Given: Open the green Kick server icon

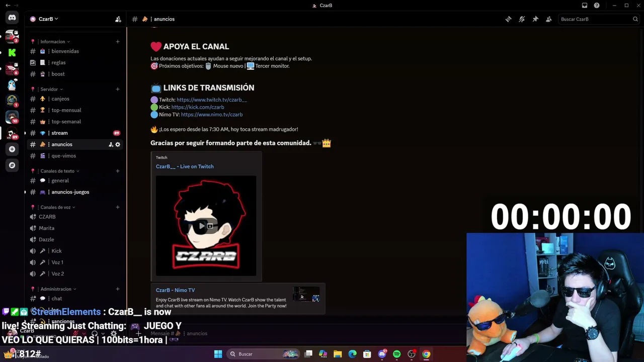Looking at the screenshot, I should (x=12, y=52).
